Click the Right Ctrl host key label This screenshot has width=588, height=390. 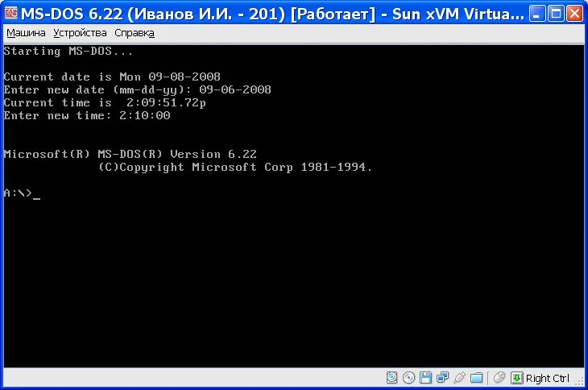[x=547, y=379]
